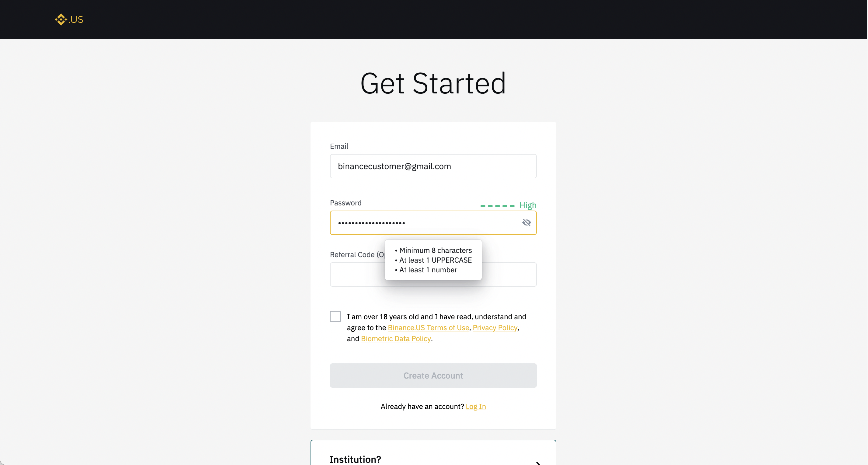The height and width of the screenshot is (465, 868).
Task: Show the password with the eye icon
Action: coord(526,222)
